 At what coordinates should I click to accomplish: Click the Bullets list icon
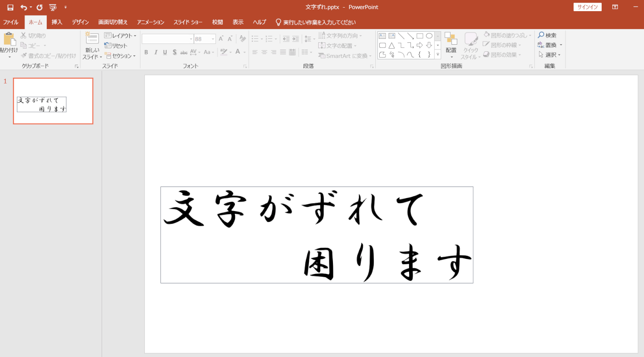pyautogui.click(x=255, y=39)
